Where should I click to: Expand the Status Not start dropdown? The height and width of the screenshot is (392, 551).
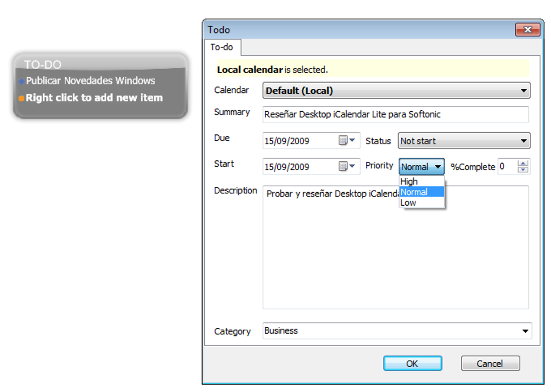click(x=464, y=141)
